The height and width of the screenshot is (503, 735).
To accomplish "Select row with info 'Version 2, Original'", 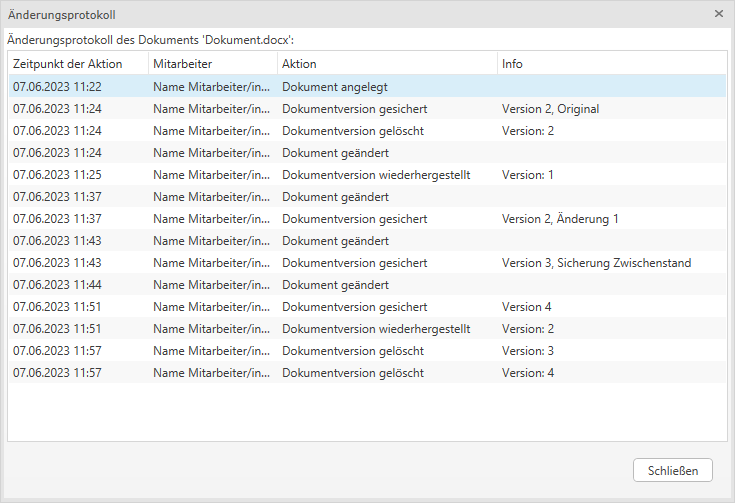I will pos(550,109).
